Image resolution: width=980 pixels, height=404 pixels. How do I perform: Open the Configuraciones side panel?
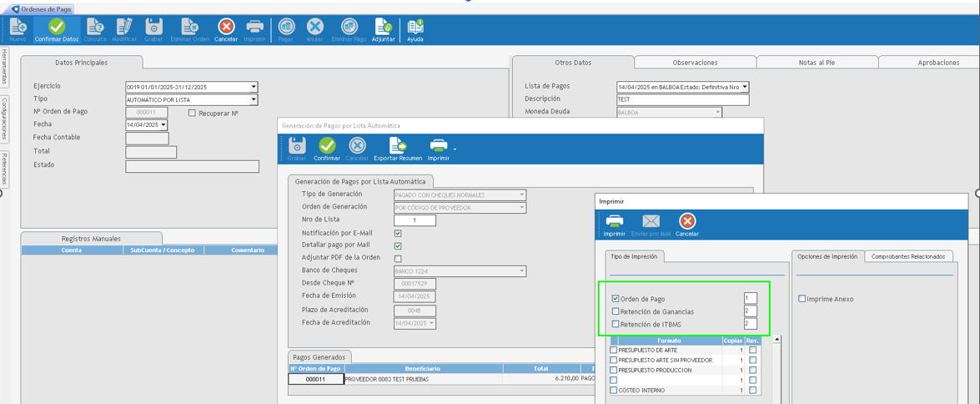4,119
